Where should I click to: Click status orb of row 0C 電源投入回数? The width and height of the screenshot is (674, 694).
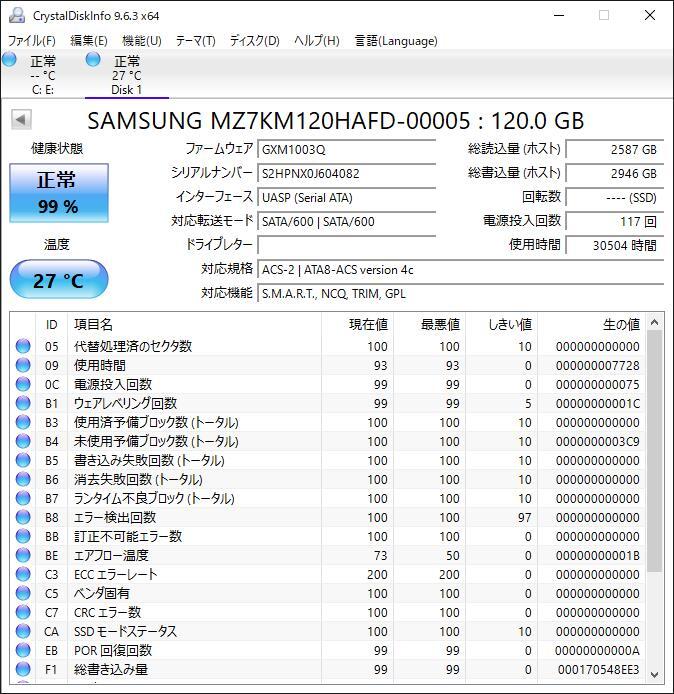(x=23, y=384)
